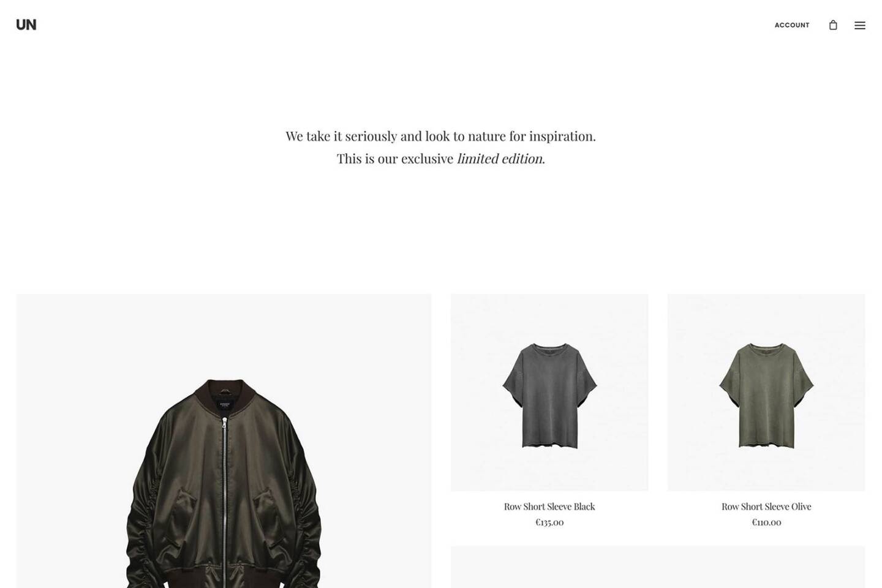Open the Row Short Sleeve Black title
Screen dimensions: 882x588
[x=549, y=507]
